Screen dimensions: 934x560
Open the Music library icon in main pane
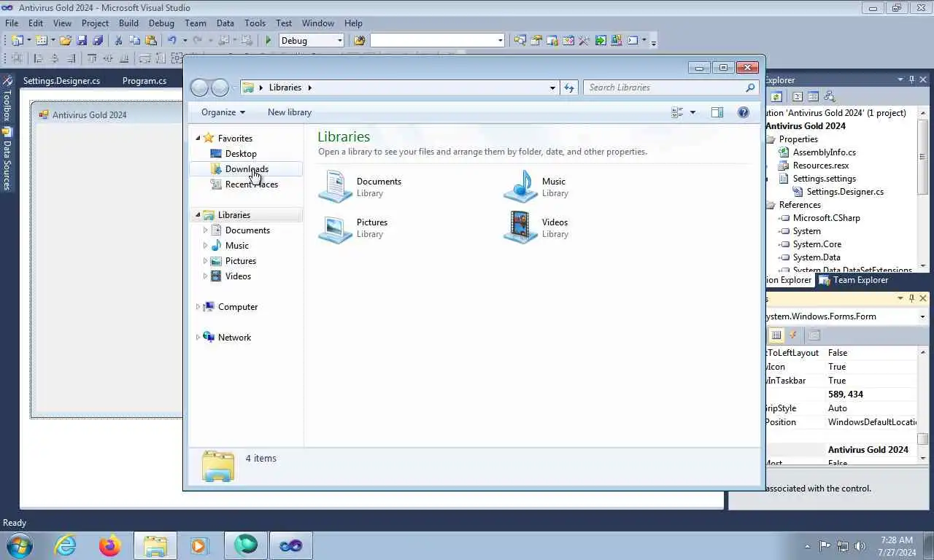coord(521,187)
